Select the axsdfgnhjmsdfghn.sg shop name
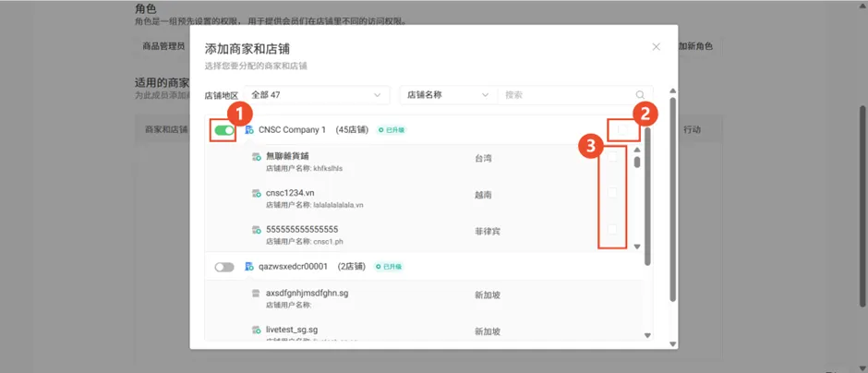 coord(307,294)
